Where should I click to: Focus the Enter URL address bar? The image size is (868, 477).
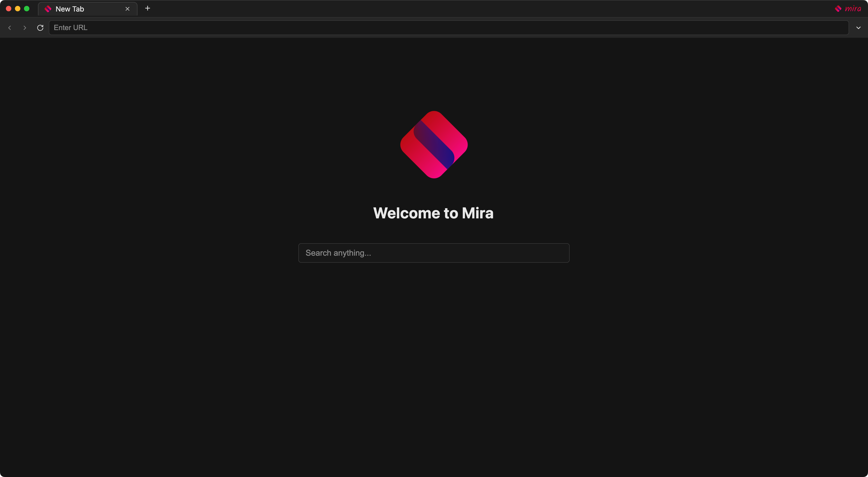pyautogui.click(x=270, y=28)
